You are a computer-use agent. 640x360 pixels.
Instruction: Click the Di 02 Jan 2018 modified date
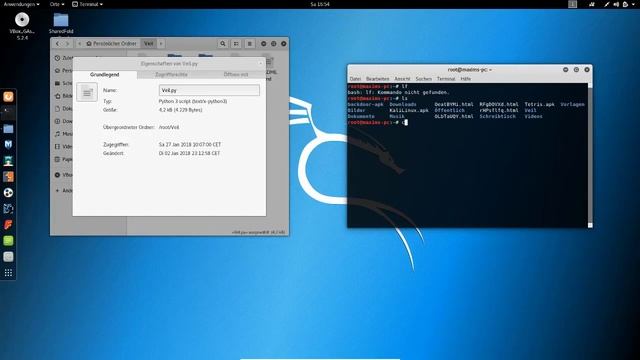coord(189,153)
